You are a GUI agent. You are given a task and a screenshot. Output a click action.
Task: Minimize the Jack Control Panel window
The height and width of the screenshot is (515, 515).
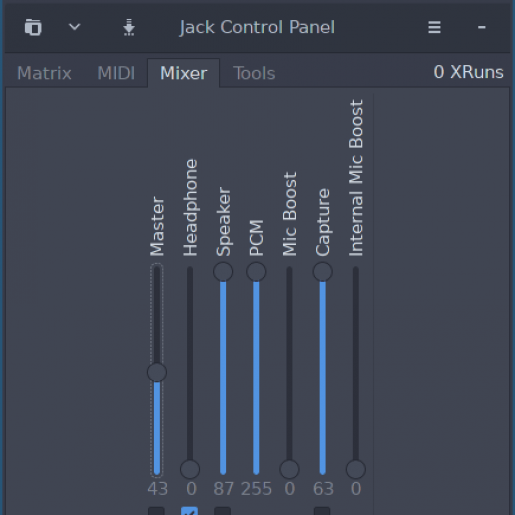pos(481,27)
